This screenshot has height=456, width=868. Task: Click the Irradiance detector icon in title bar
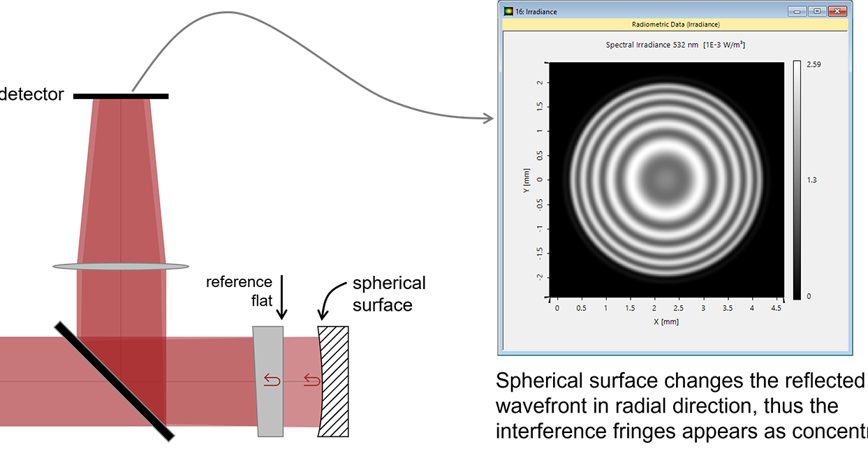(x=508, y=11)
